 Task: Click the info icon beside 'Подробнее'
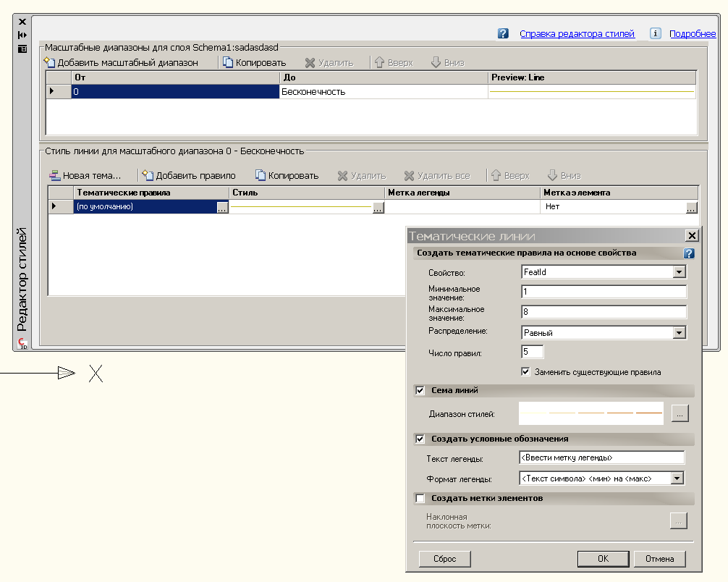click(656, 33)
